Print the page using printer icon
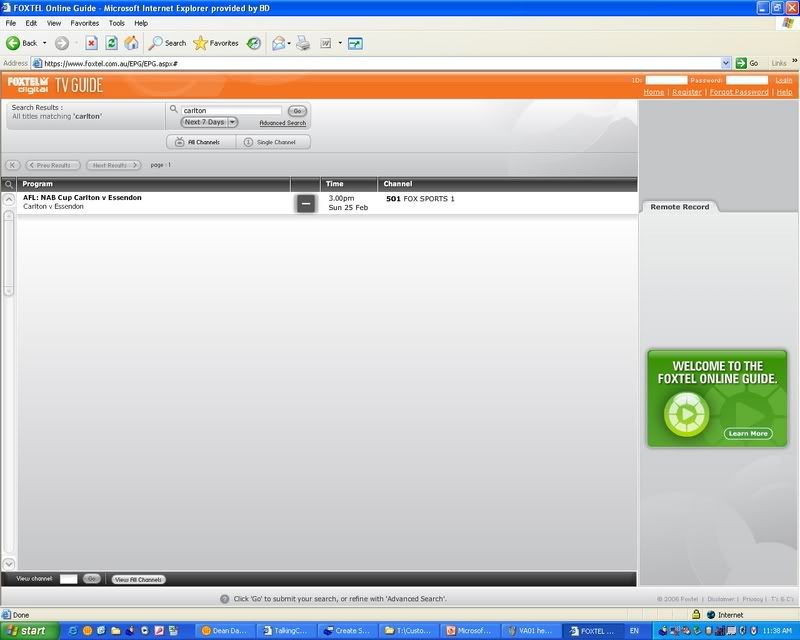800x640 pixels. (303, 43)
